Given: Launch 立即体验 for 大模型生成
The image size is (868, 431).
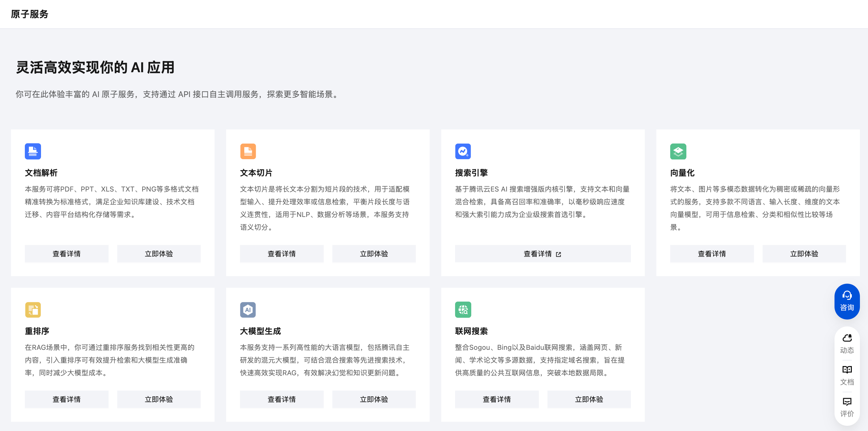Looking at the screenshot, I should tap(374, 399).
